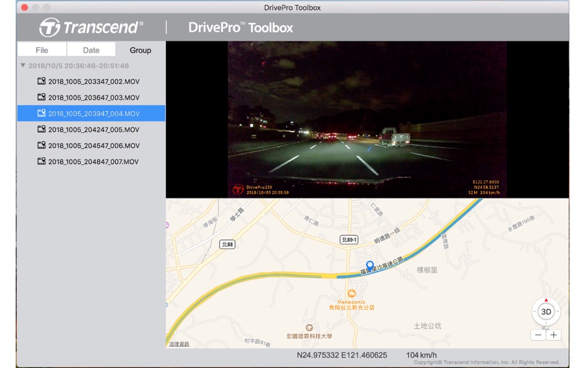Zoom in the map with plus button

coord(553,335)
